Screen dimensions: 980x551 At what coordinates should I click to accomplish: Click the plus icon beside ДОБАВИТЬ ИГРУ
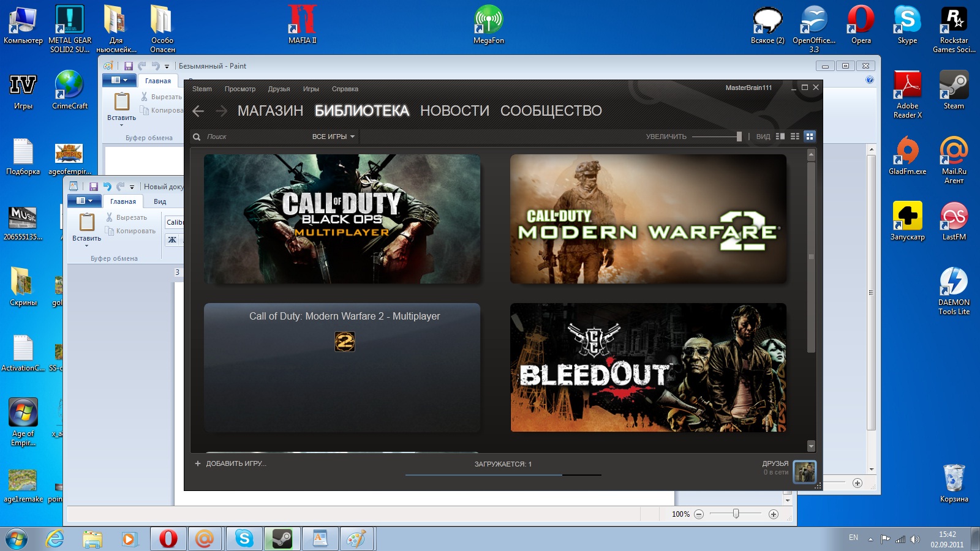198,463
